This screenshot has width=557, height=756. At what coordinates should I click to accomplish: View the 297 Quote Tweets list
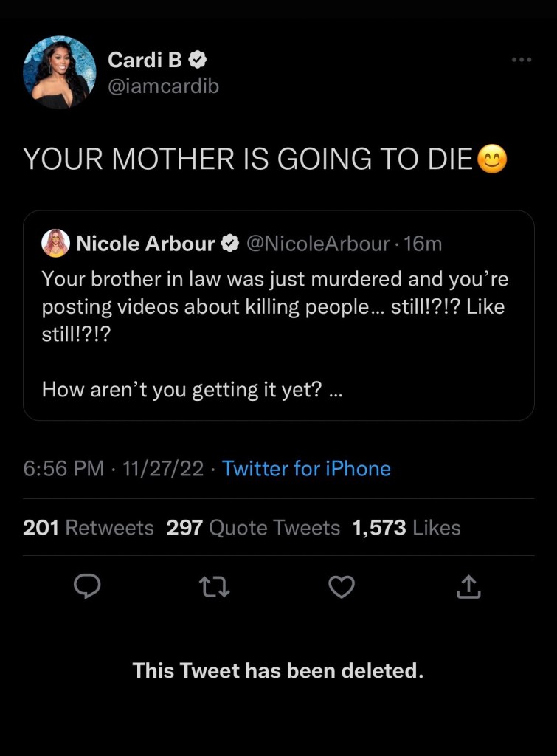[253, 528]
